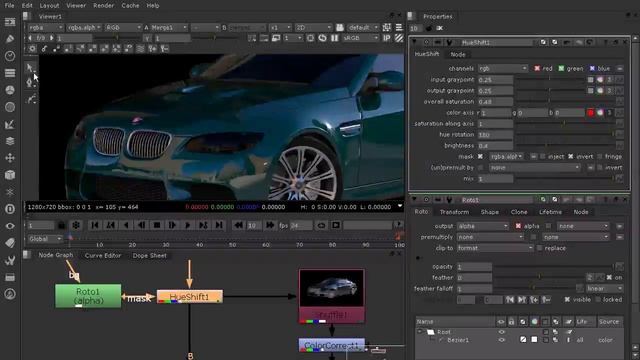This screenshot has height=360, width=640.
Task: Open the A input Merge1 dropdown
Action: (x=169, y=27)
